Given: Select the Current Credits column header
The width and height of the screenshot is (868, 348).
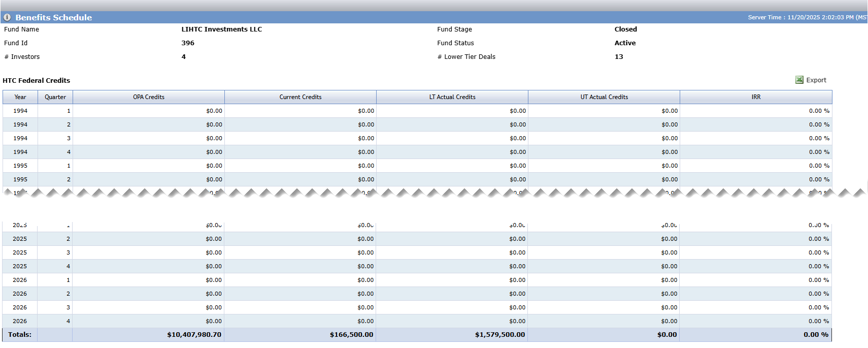Looking at the screenshot, I should [x=301, y=97].
